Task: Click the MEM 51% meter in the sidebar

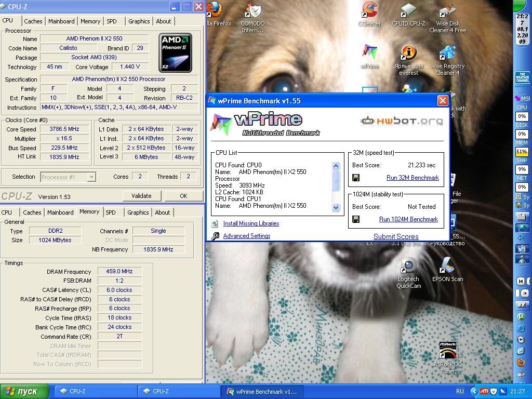Action: (x=522, y=151)
